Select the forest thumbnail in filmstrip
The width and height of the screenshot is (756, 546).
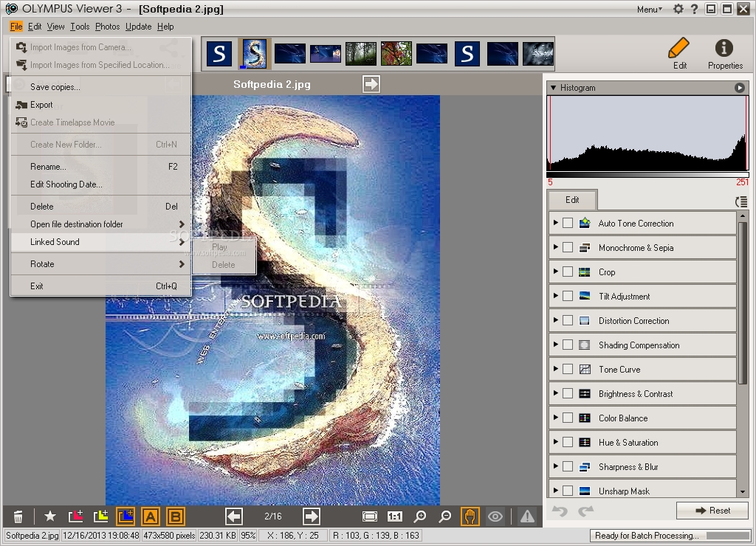pyautogui.click(x=360, y=53)
